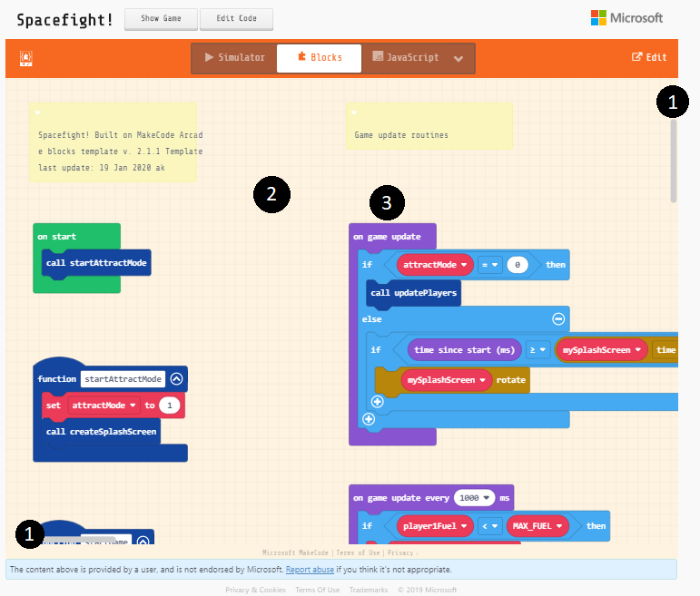Expand the chevron dropdown next to JavaScript
This screenshot has height=596, width=700.
pyautogui.click(x=458, y=59)
